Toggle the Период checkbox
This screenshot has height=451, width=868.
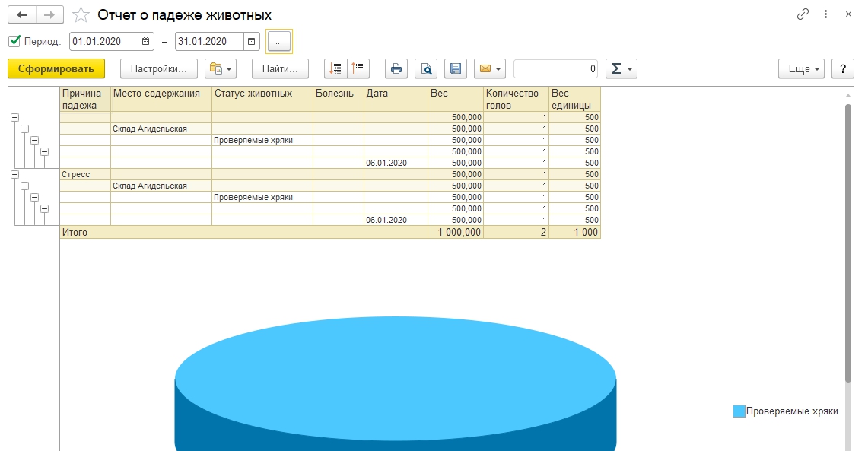click(15, 41)
